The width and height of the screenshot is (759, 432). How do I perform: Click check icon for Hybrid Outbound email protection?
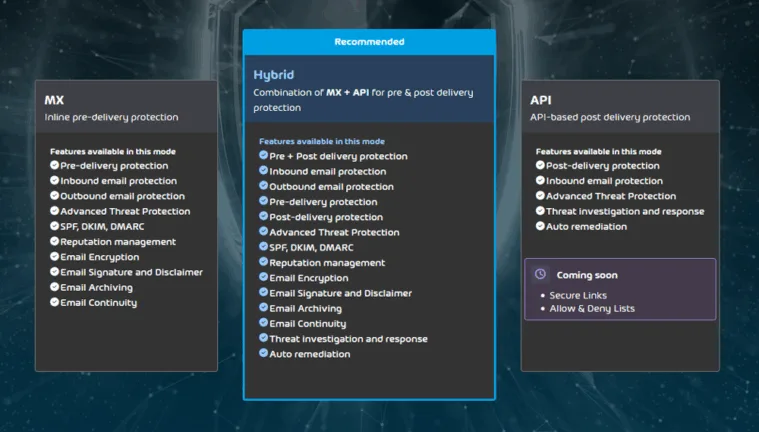(264, 186)
